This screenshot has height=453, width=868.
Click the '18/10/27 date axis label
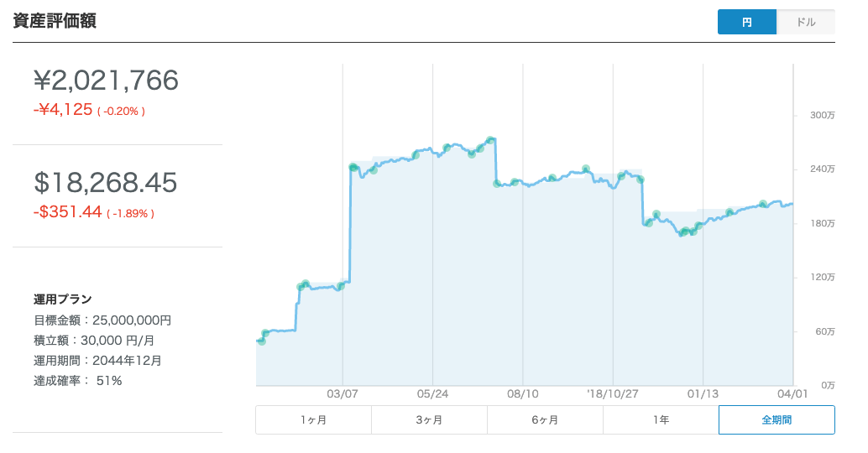coord(613,393)
